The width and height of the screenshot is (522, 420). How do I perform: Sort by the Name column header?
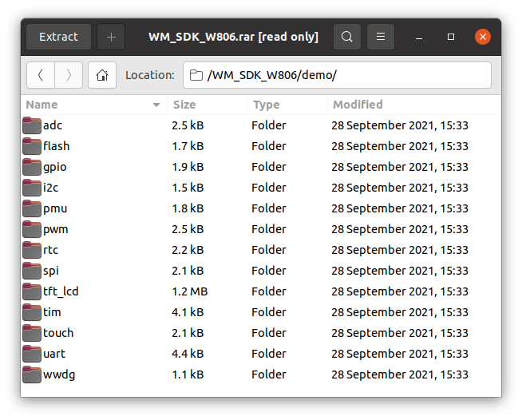click(x=94, y=105)
